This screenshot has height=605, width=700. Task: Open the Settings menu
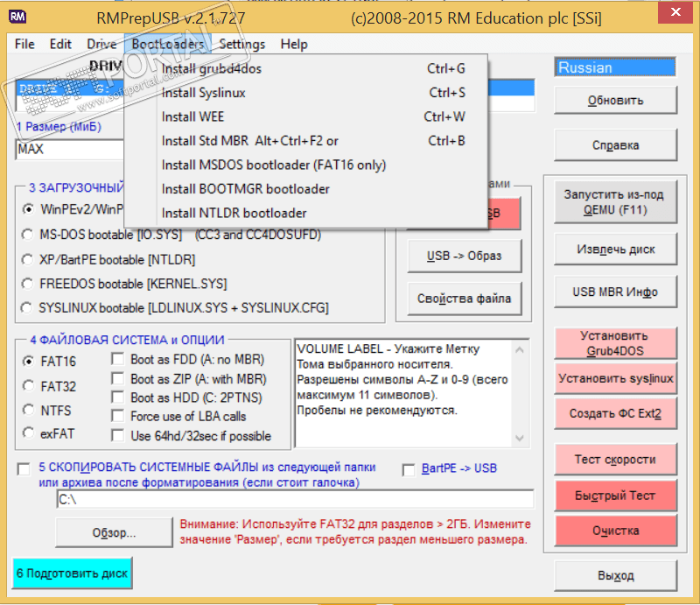pyautogui.click(x=242, y=45)
